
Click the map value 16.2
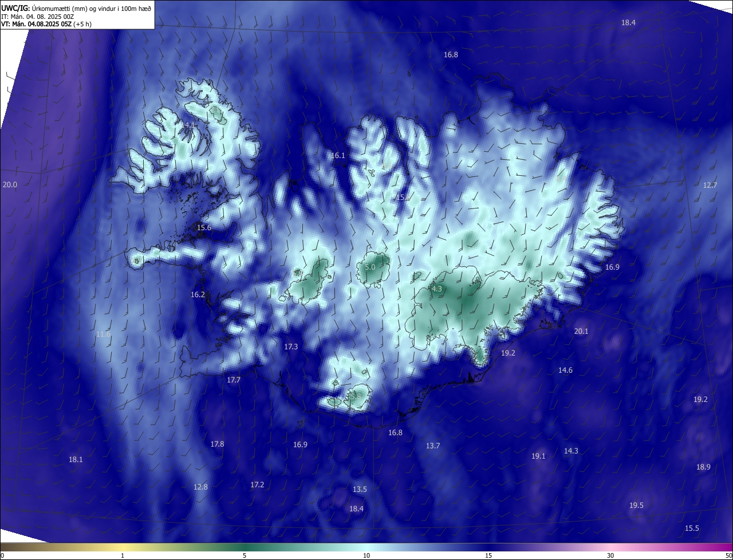tap(198, 294)
